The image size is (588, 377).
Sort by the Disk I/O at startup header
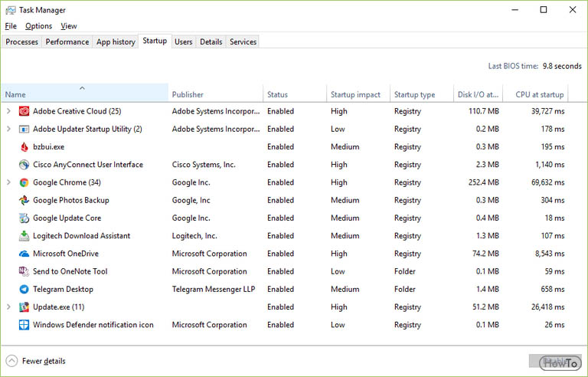[x=478, y=93]
